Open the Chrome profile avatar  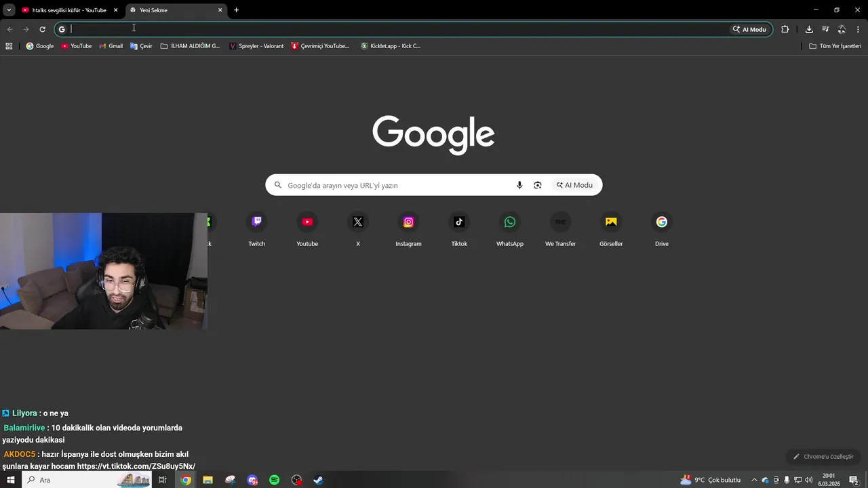click(842, 29)
